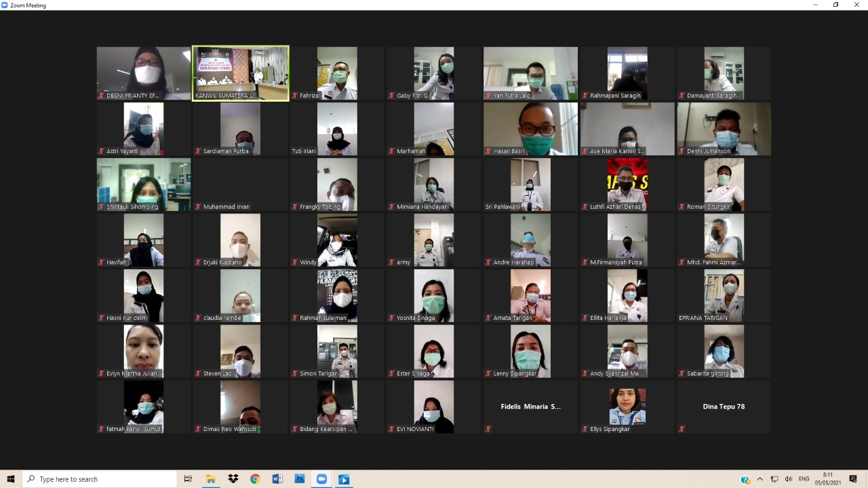
Task: Open Google Chrome from the taskbar
Action: point(255,479)
